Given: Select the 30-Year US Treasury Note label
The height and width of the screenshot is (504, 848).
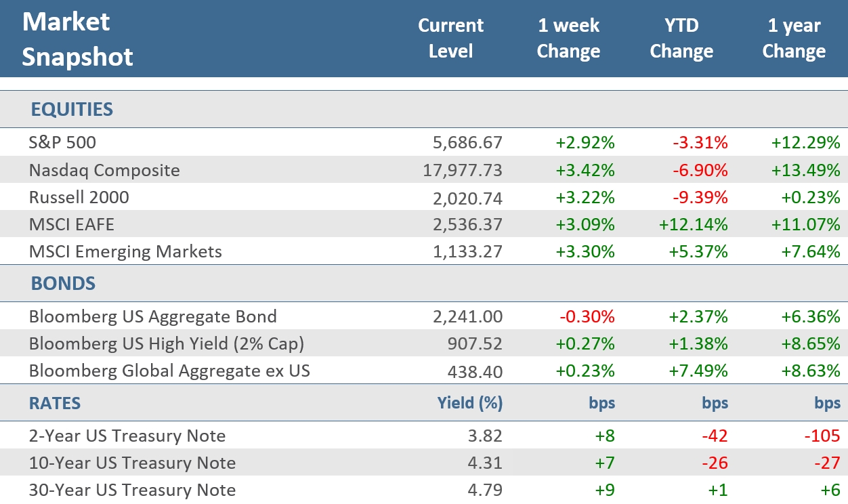Looking at the screenshot, I should [132, 490].
